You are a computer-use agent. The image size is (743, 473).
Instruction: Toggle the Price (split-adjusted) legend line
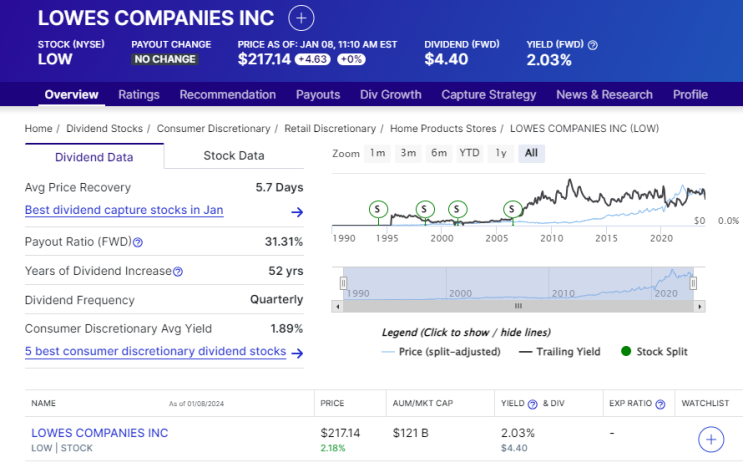pos(444,351)
